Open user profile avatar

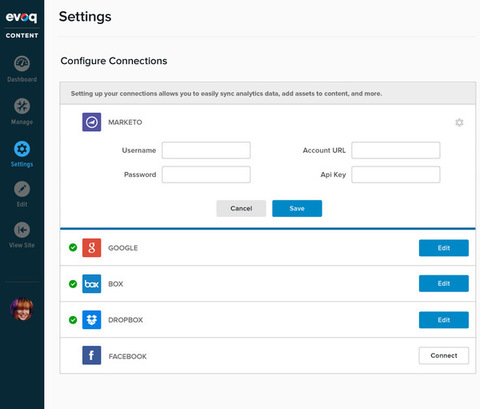[x=22, y=309]
